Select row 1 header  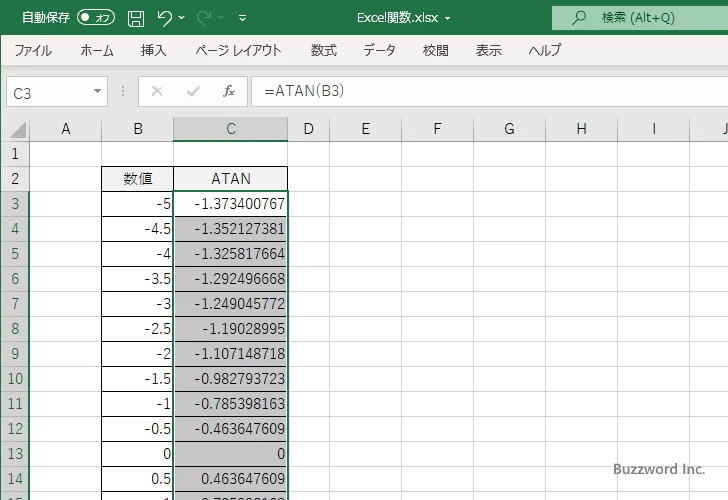pos(15,154)
